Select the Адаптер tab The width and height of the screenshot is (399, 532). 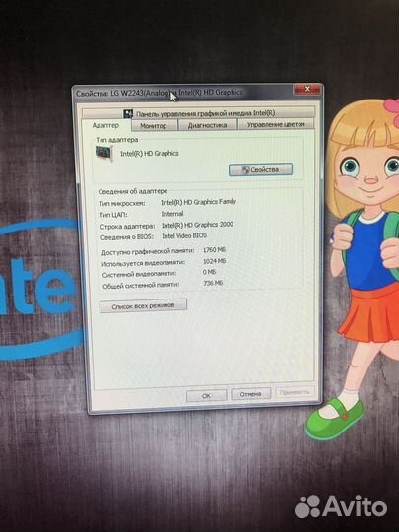[105, 125]
